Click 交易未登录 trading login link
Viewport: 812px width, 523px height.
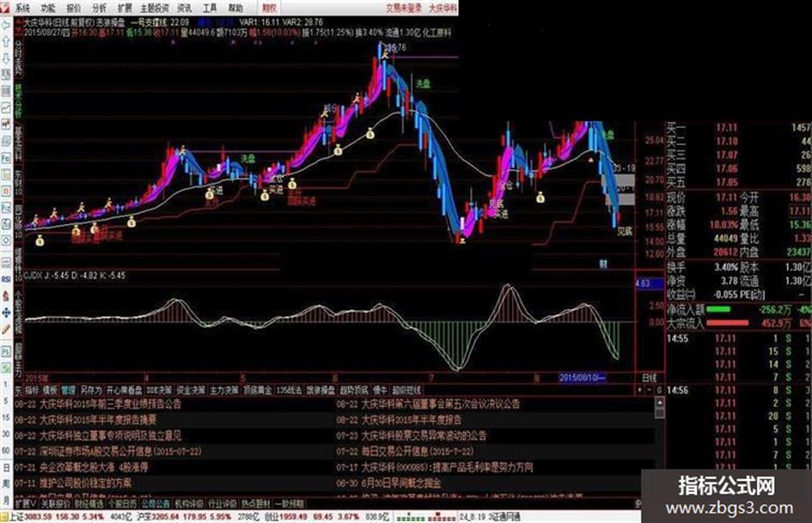(404, 8)
